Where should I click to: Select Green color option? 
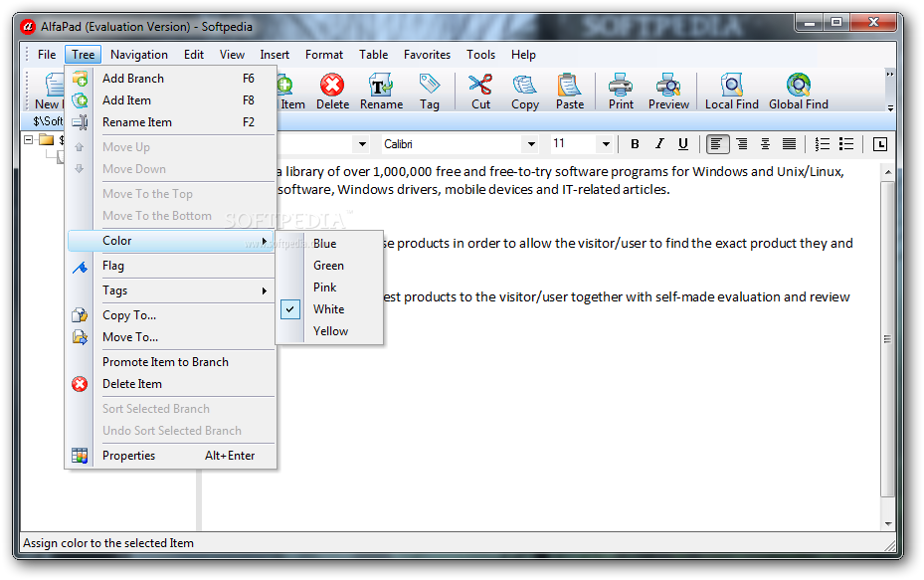coord(330,266)
